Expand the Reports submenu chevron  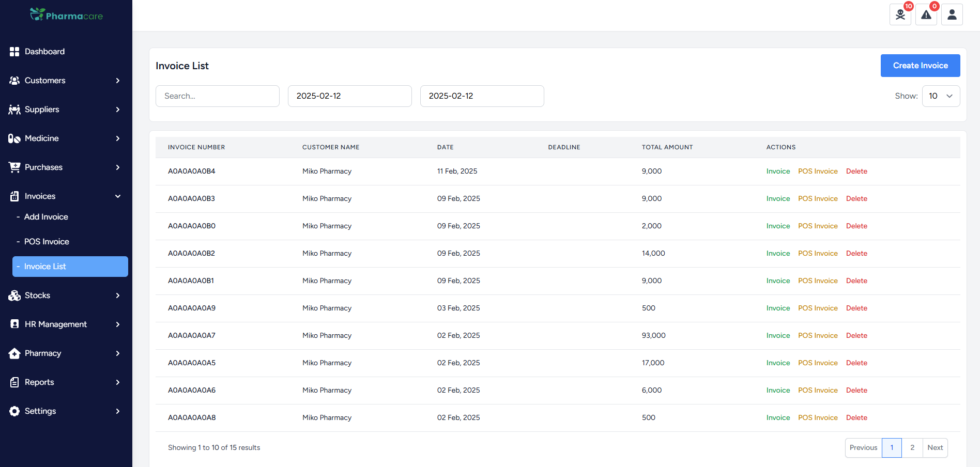pos(118,382)
